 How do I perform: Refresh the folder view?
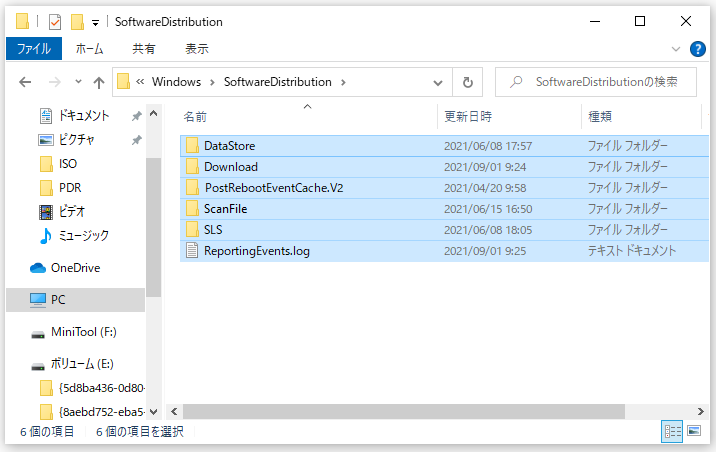coord(468,83)
